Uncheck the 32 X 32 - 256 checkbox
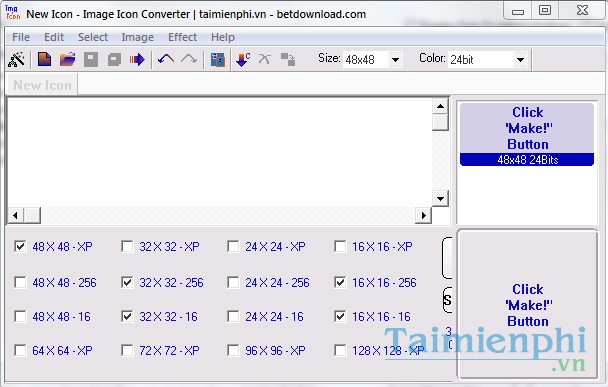 [127, 282]
